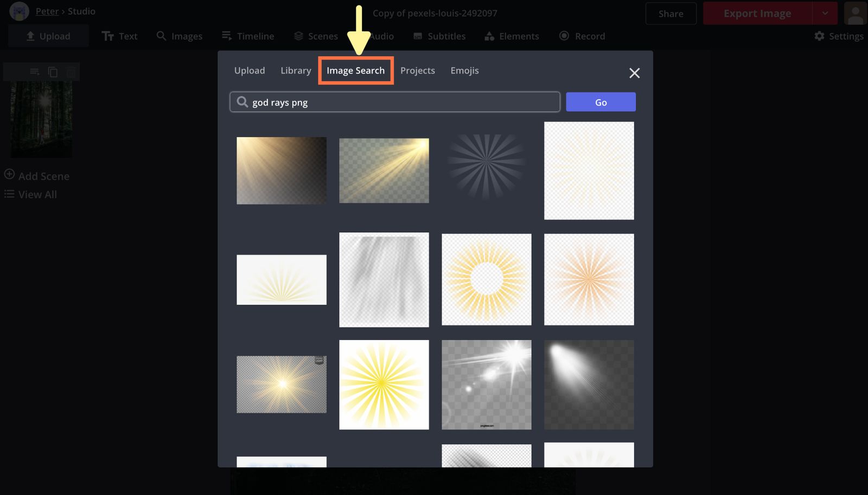This screenshot has width=868, height=495.
Task: Expand the scene list with View All
Action: [30, 194]
